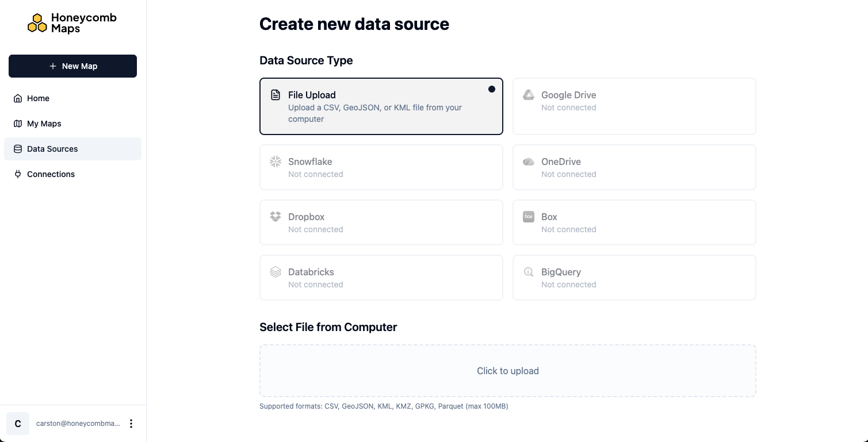Click the Home house icon in sidebar
The height and width of the screenshot is (442, 868).
[17, 98]
